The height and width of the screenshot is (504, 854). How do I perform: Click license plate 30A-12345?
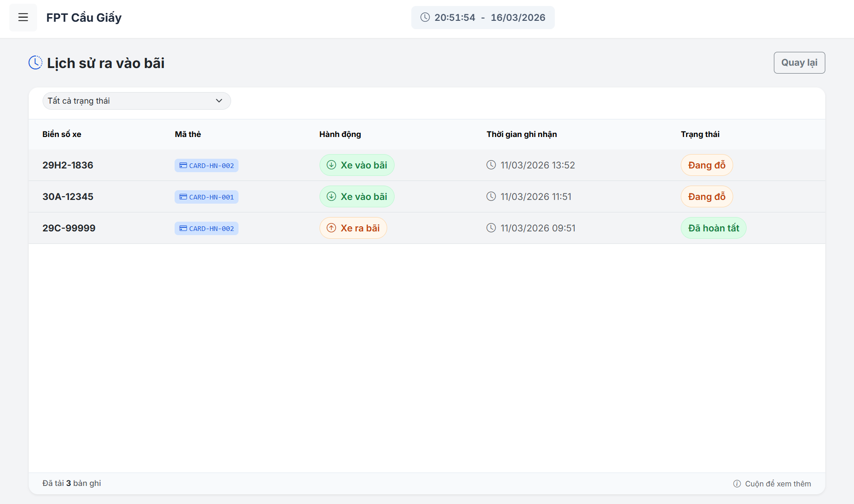[x=68, y=197]
